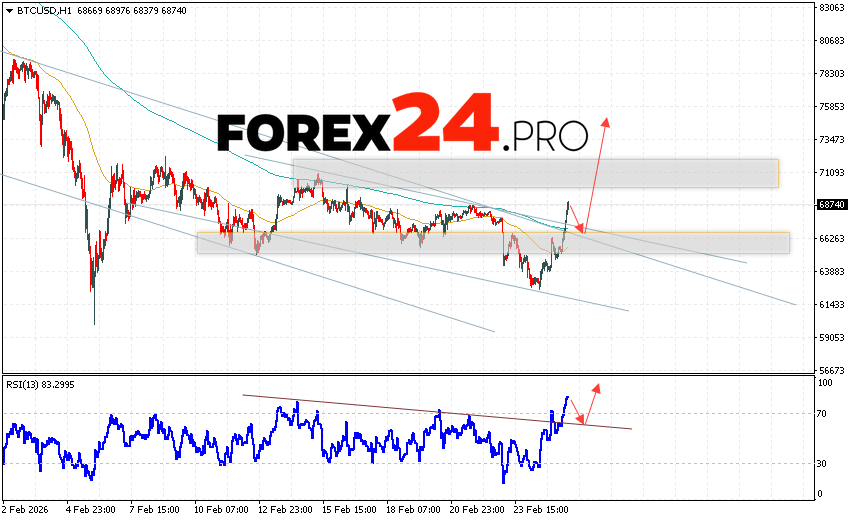Click the red upward forecast arrow tip on price chart
The image size is (855, 521).
pyautogui.click(x=605, y=120)
